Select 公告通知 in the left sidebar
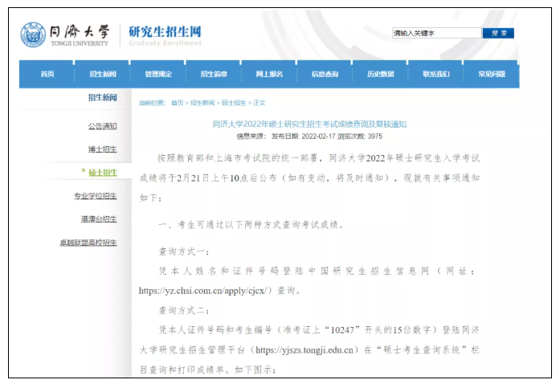The width and height of the screenshot is (560, 392). click(102, 126)
